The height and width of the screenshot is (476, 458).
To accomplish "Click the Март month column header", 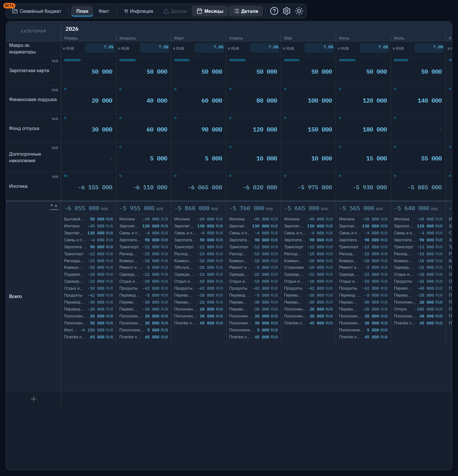I will 179,38.
